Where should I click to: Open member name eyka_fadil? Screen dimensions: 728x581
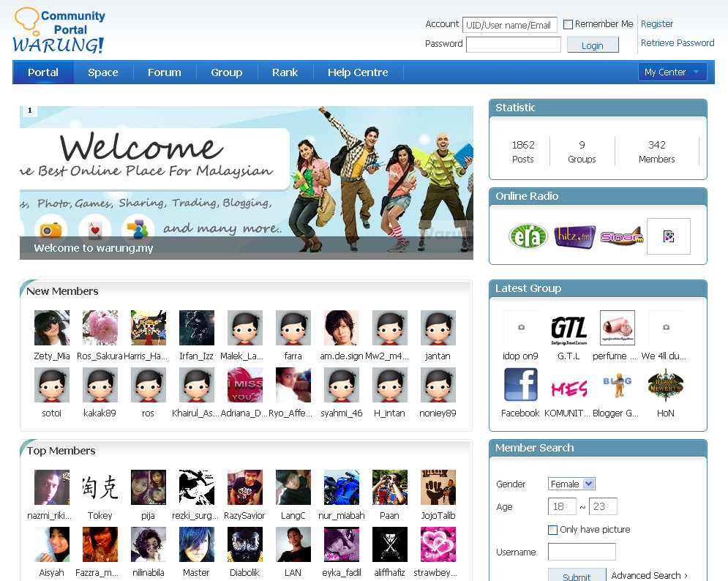(341, 573)
